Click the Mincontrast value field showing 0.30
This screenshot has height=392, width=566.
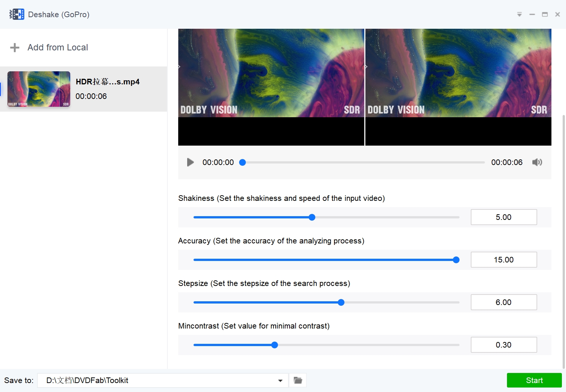coord(504,345)
